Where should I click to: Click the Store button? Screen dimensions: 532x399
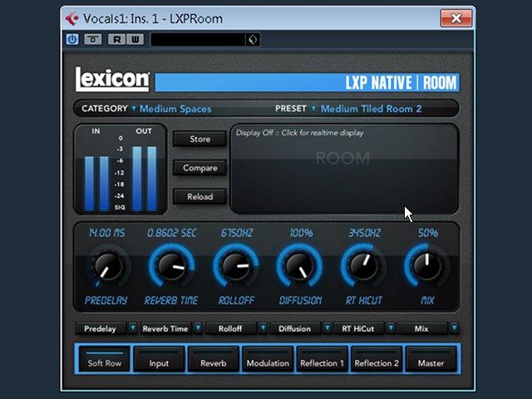(x=199, y=139)
